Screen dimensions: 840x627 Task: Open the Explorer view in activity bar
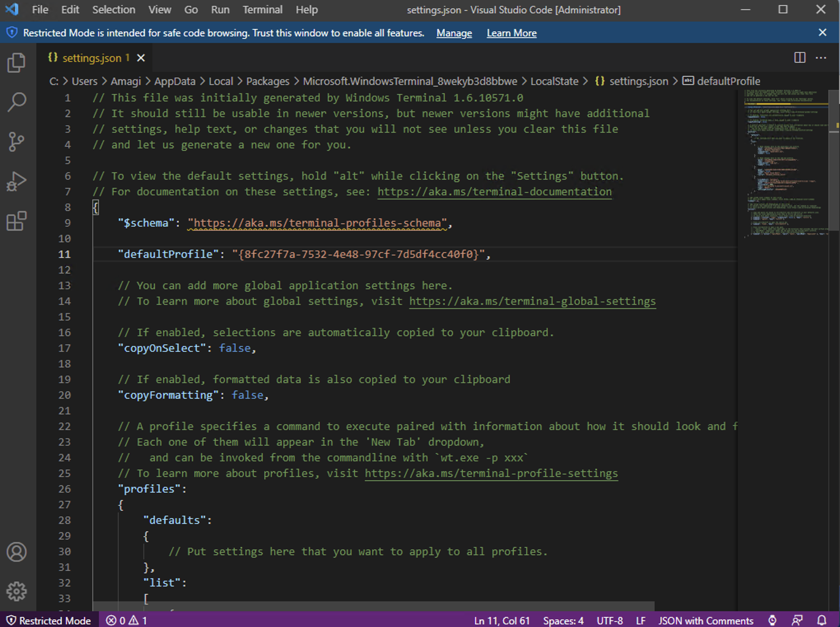click(16, 63)
